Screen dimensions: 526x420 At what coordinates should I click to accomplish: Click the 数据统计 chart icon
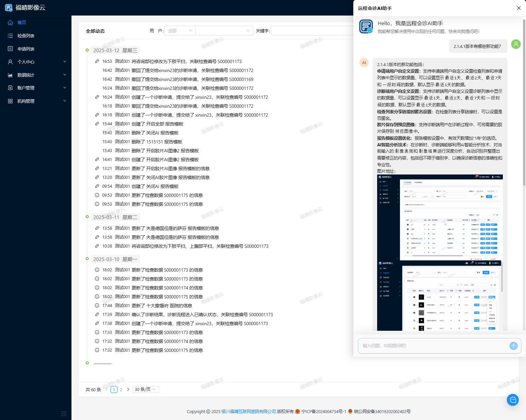coord(10,75)
